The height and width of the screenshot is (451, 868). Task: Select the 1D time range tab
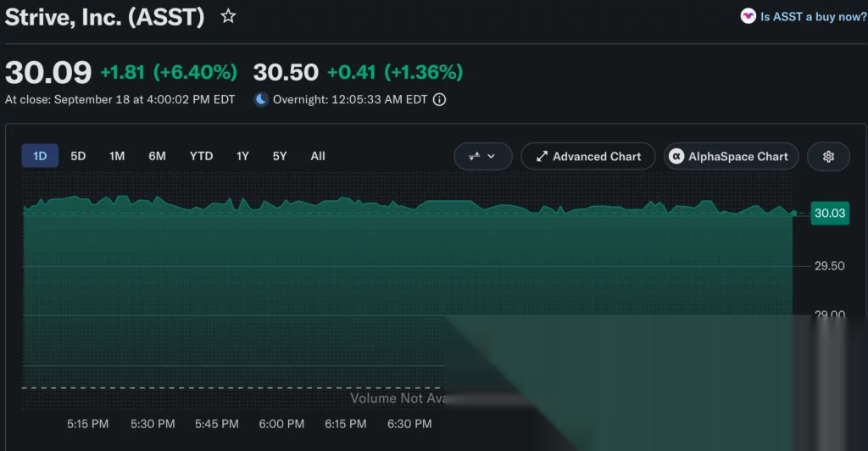[x=40, y=156]
